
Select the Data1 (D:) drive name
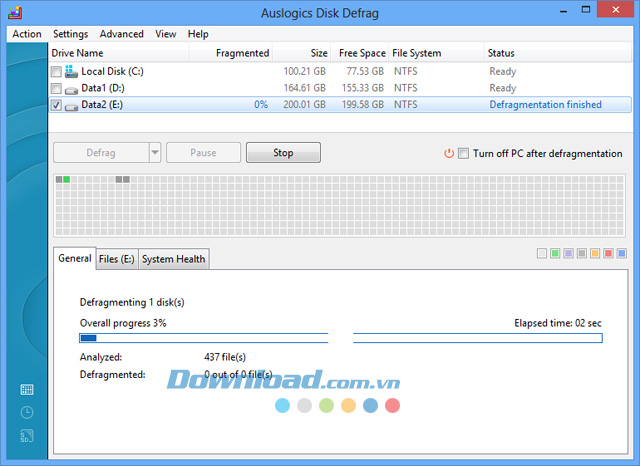click(103, 88)
